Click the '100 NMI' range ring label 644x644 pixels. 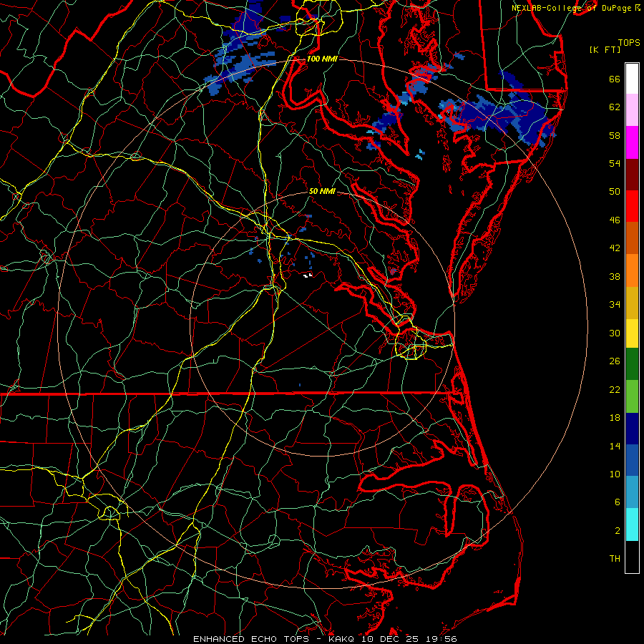[x=322, y=59]
